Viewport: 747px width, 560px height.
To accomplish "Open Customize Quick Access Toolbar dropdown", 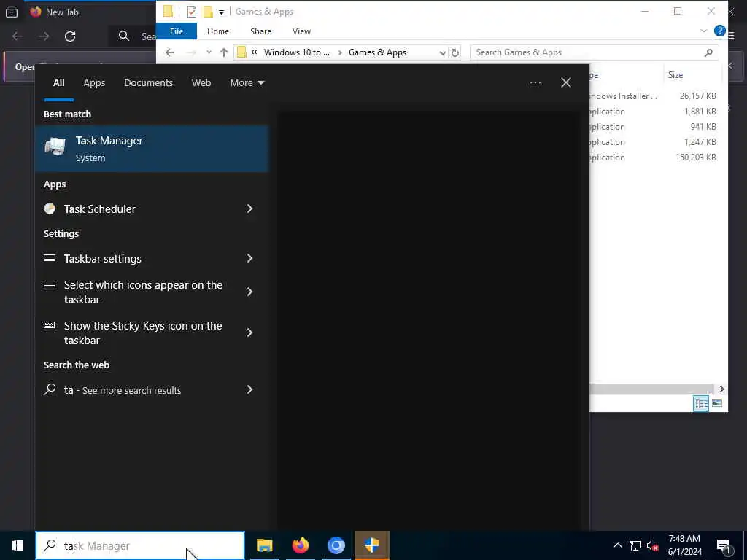I will [221, 12].
